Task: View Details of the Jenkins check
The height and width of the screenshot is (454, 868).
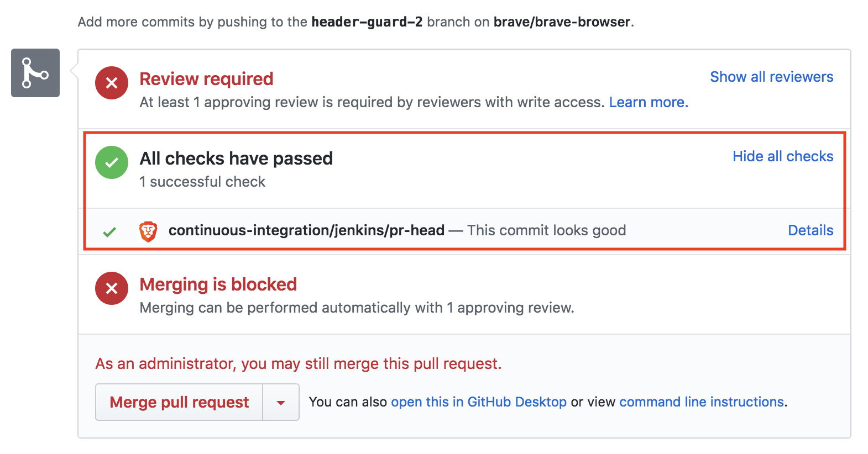Action: pos(811,230)
